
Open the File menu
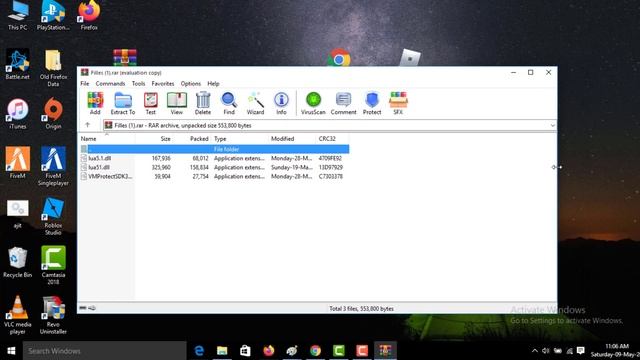click(x=84, y=83)
